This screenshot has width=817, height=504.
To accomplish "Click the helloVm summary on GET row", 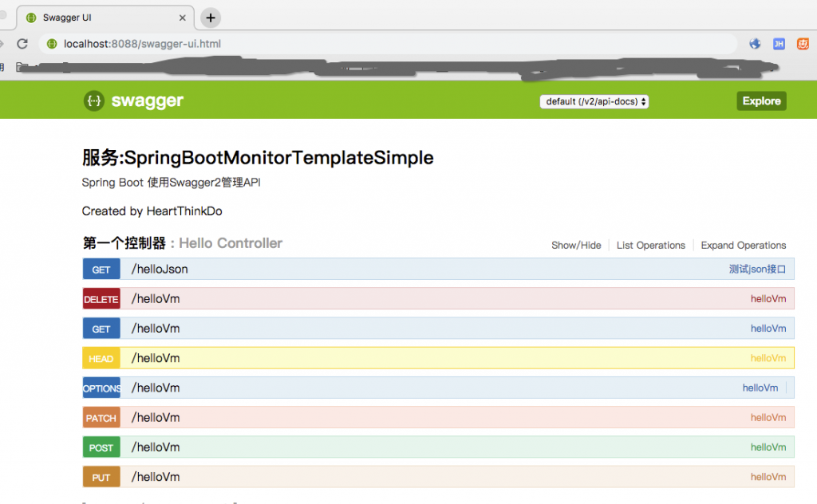I will 768,329.
